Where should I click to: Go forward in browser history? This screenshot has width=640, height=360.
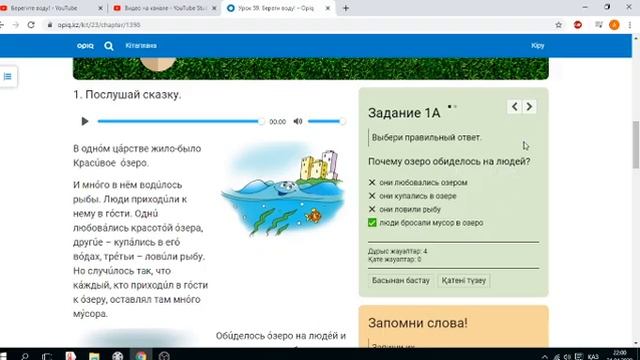click(16, 25)
